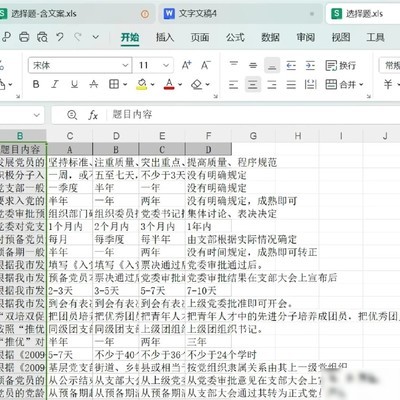Click the Decrease Indent icon
This screenshot has width=400, height=400.
(x=291, y=65)
